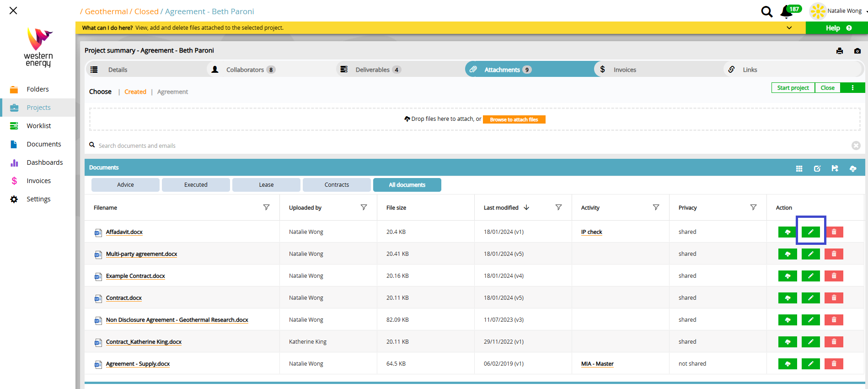Viewport: 868px width, 389px height.
Task: Open the notifications bell showing 187
Action: click(x=787, y=11)
